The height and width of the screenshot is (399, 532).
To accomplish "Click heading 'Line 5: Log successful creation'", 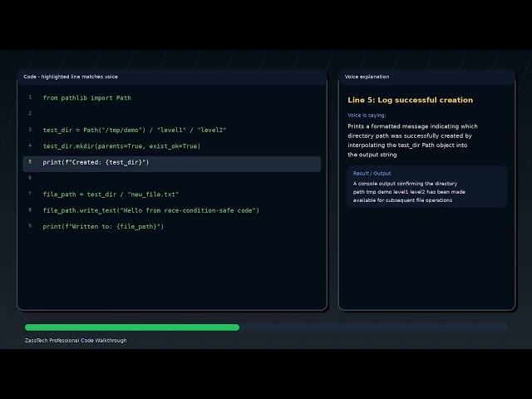I will (410, 100).
